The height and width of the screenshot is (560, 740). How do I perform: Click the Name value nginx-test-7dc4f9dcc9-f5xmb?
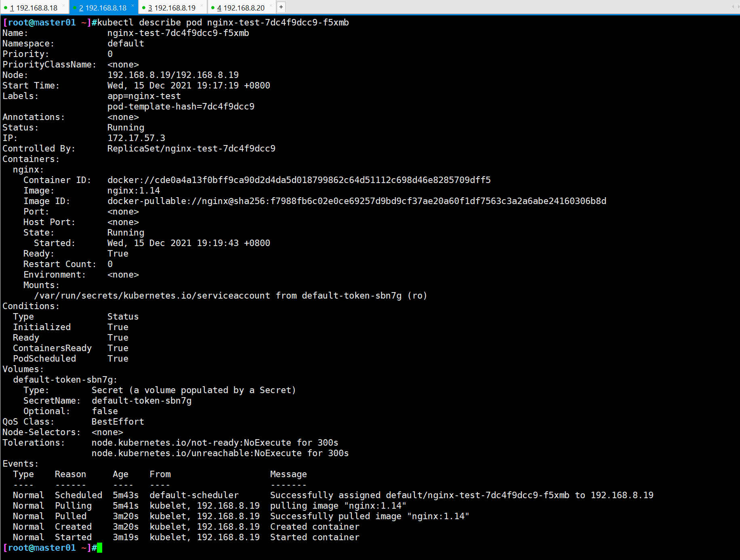pyautogui.click(x=178, y=33)
